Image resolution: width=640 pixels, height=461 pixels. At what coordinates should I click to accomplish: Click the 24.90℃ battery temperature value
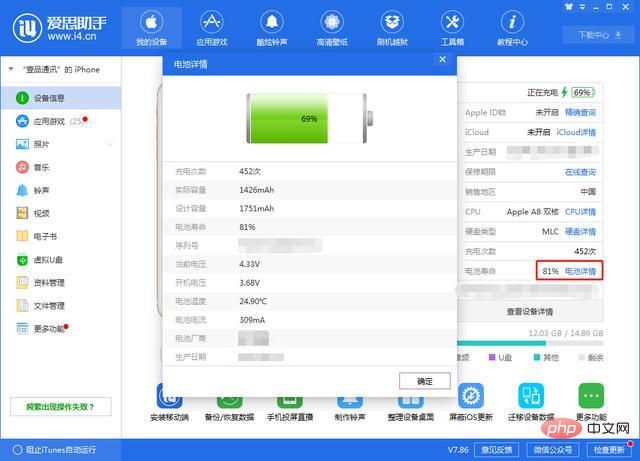click(253, 301)
